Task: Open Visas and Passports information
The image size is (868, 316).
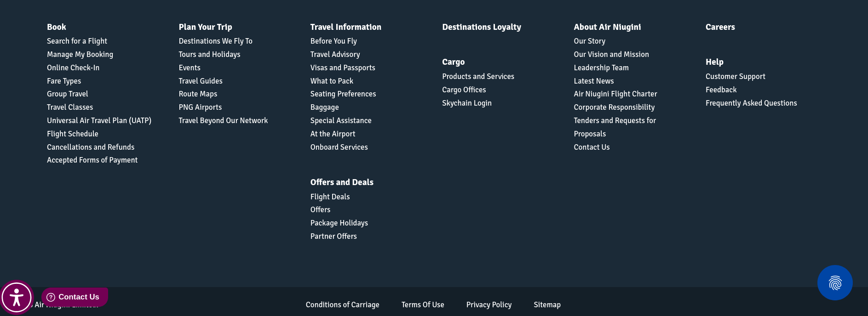Action: (342, 68)
